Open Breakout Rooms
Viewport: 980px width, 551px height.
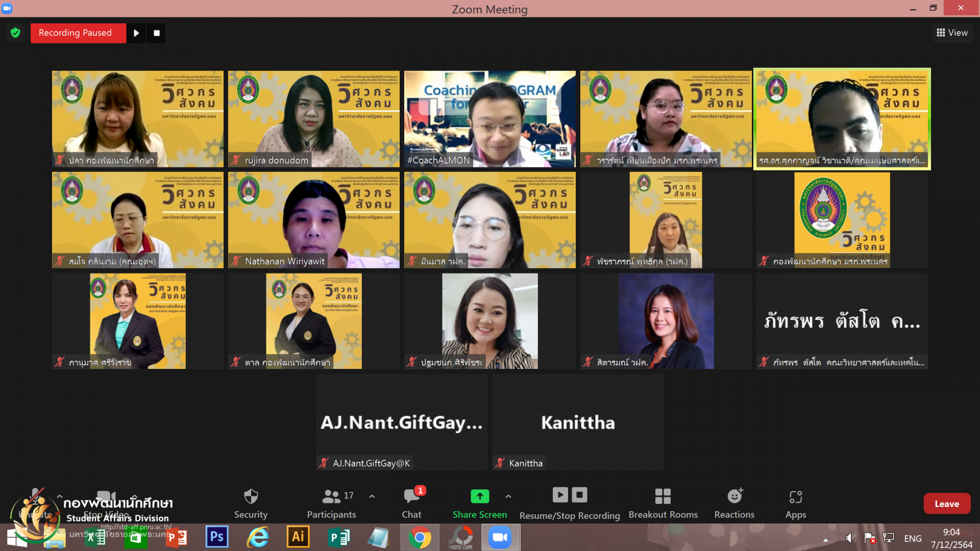[x=663, y=503]
